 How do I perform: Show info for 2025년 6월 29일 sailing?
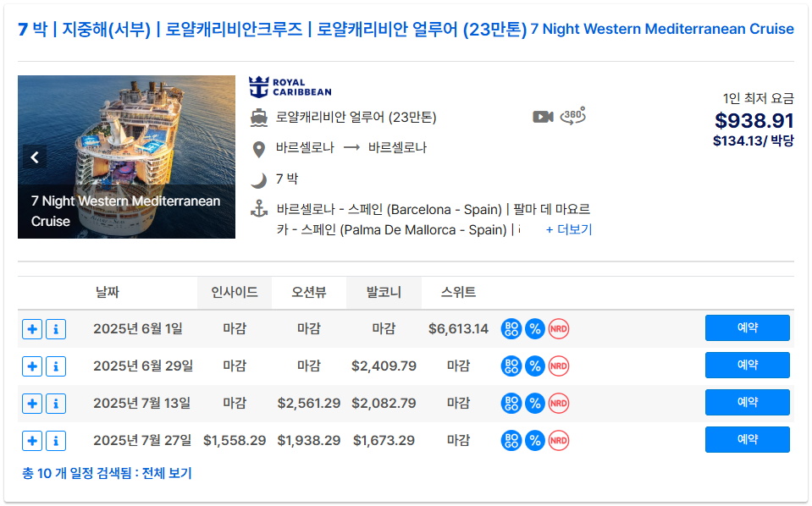click(56, 366)
